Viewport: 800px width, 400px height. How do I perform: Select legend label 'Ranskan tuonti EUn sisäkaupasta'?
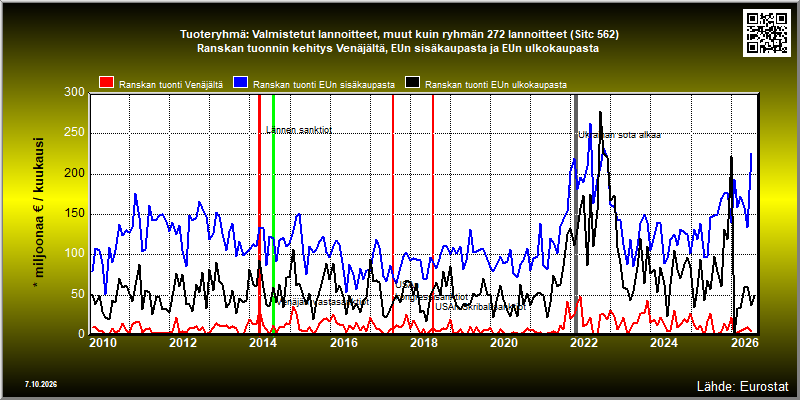tap(324, 85)
